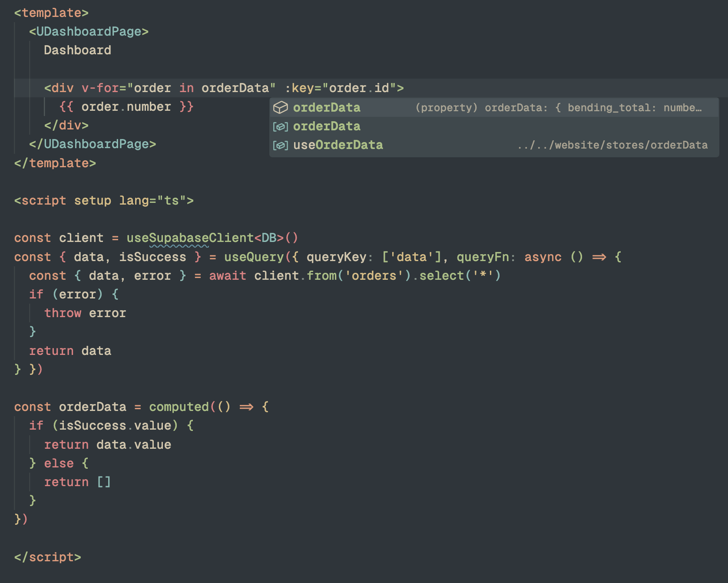Click the 'orders' table string
This screenshot has height=583, width=728.
point(374,276)
